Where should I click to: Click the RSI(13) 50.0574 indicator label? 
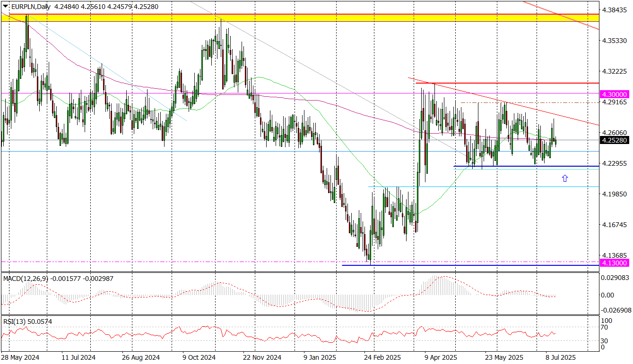[x=27, y=322]
